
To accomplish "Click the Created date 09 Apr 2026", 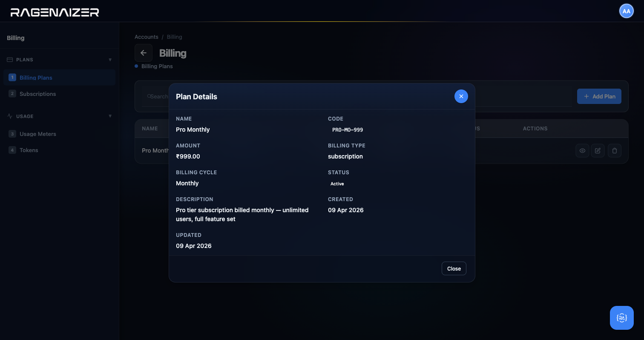I will coord(346,210).
